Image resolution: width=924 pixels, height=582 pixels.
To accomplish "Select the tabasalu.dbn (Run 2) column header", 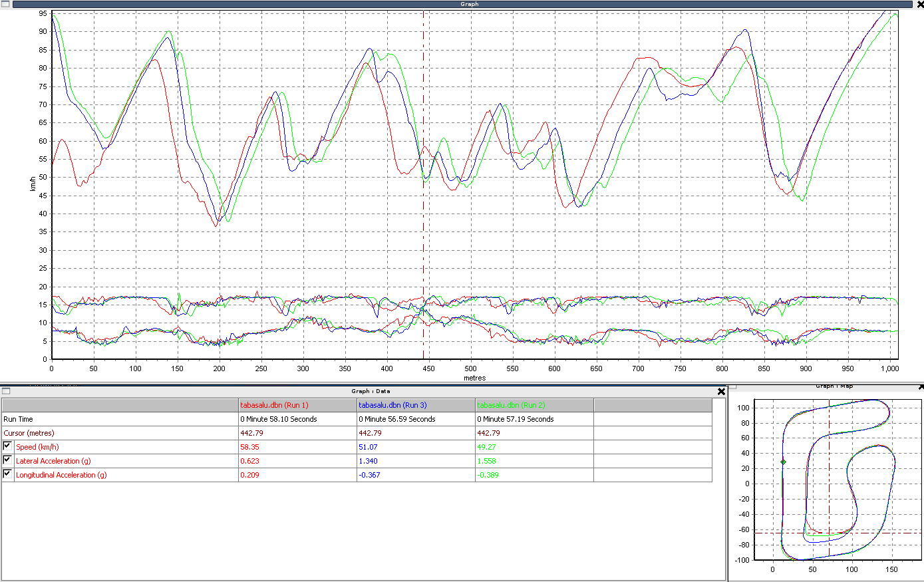I will pyautogui.click(x=535, y=405).
